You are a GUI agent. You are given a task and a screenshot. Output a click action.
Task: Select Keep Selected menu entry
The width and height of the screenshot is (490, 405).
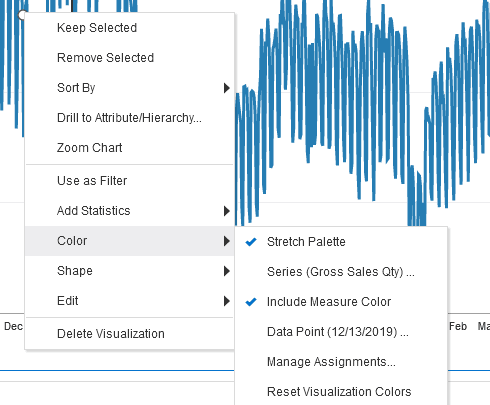(130, 28)
